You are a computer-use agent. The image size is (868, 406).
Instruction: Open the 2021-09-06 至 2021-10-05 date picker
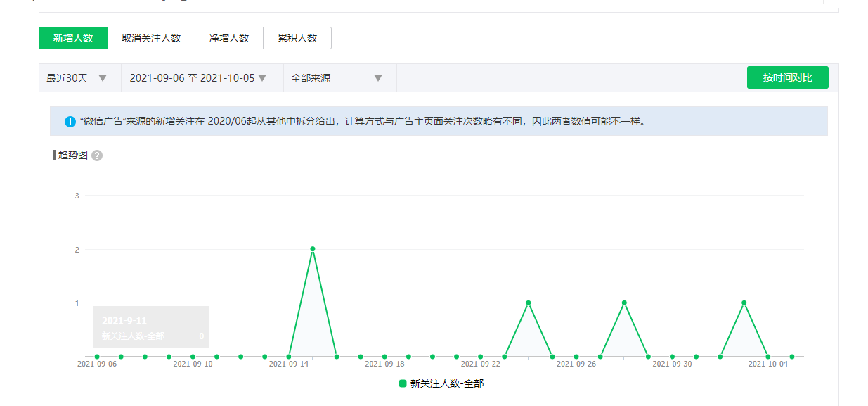pyautogui.click(x=198, y=78)
